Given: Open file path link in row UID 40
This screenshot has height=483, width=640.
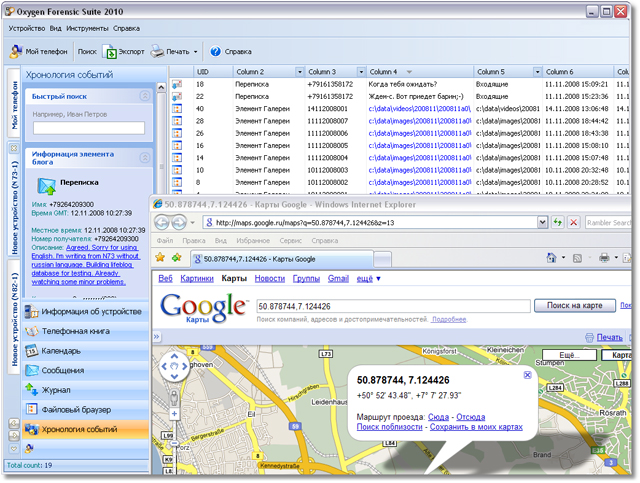Looking at the screenshot, I should click(420, 109).
